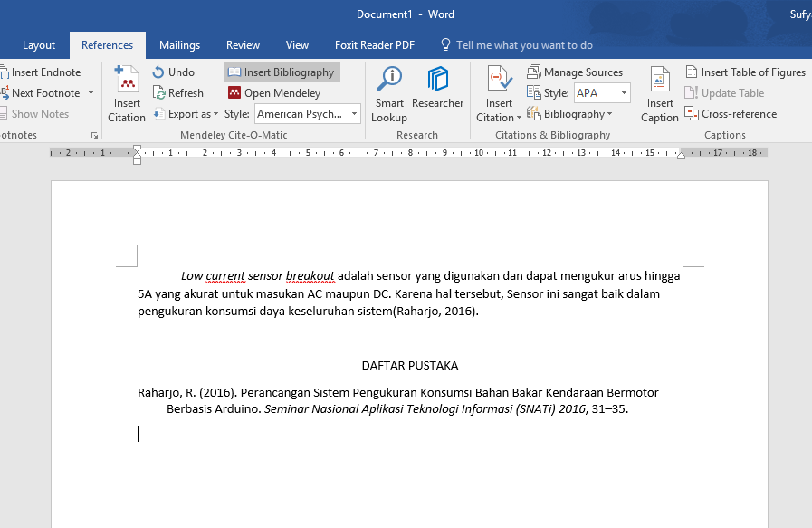
Task: Click the lightbulb Tell me icon
Action: pos(445,45)
